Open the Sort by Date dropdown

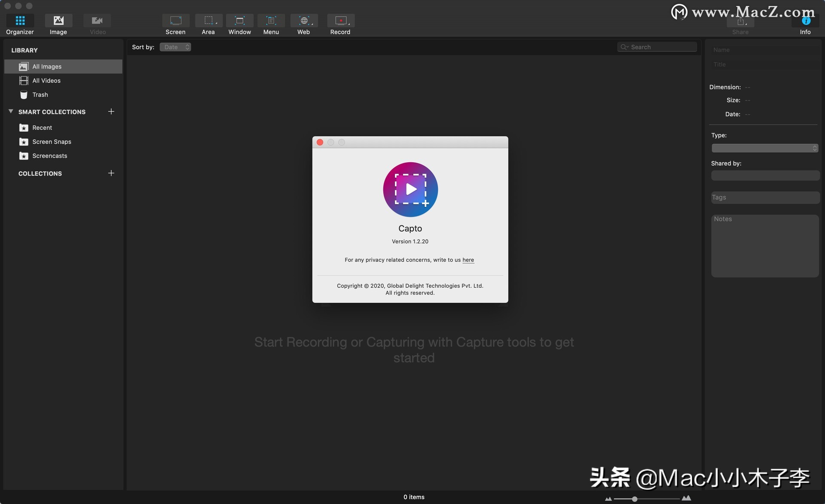175,47
